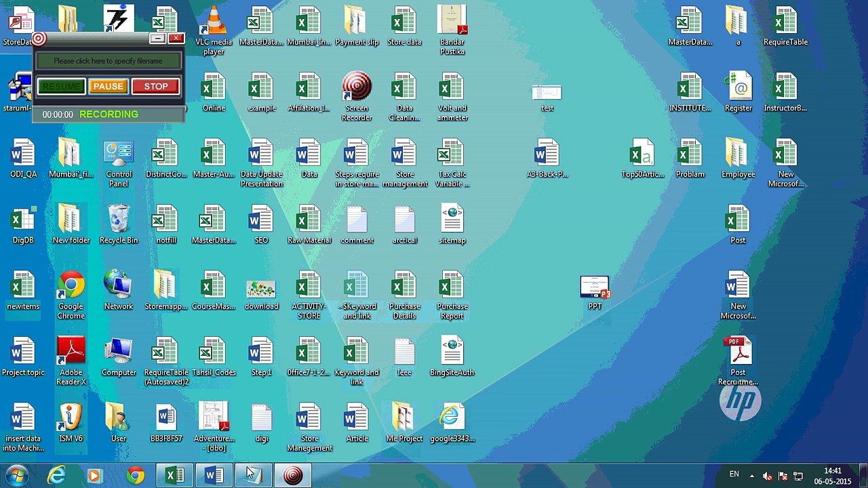The height and width of the screenshot is (488, 868).
Task: Select the ACTIVITY-STORE Excel file
Action: point(309,296)
